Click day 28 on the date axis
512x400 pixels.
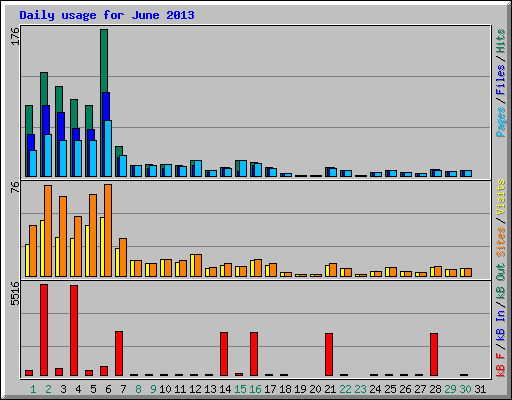click(x=435, y=389)
